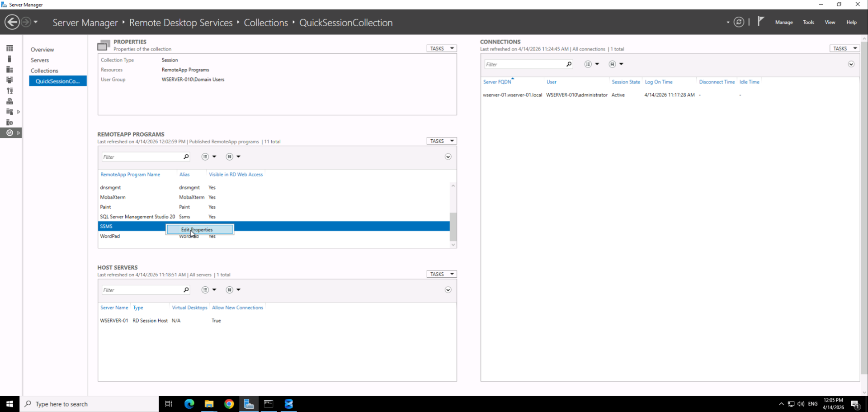
Task: Go back with the back arrow button
Action: coord(12,22)
